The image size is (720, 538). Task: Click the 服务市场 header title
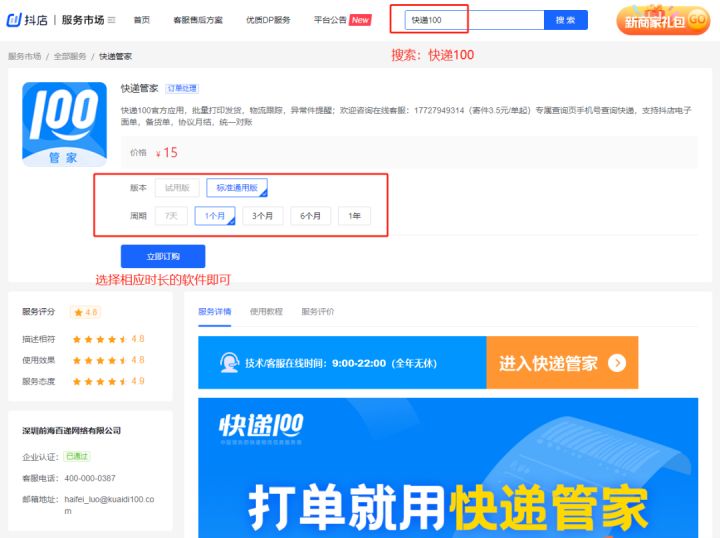click(x=83, y=20)
